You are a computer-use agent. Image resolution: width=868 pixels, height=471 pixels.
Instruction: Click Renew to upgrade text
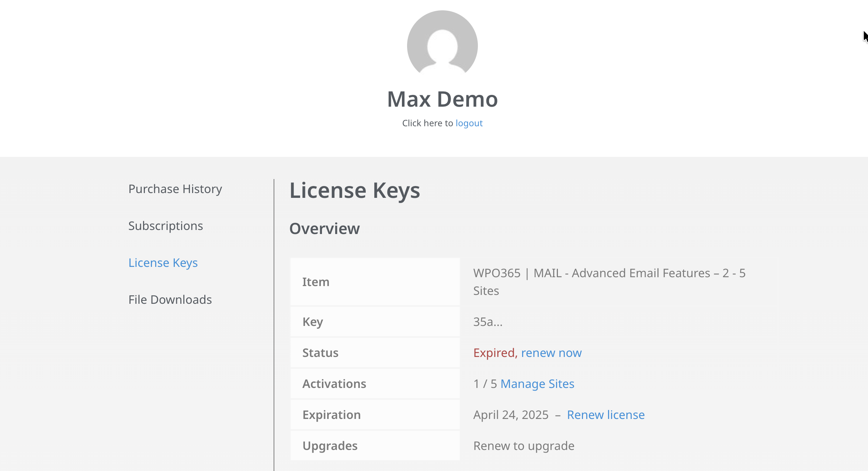[x=524, y=446]
